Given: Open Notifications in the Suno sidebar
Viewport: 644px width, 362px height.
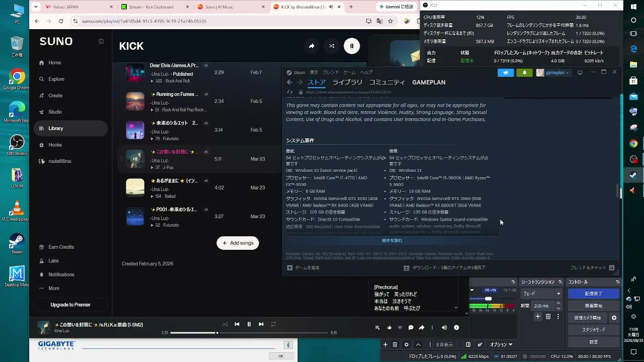Looking at the screenshot, I should [x=70, y=275].
